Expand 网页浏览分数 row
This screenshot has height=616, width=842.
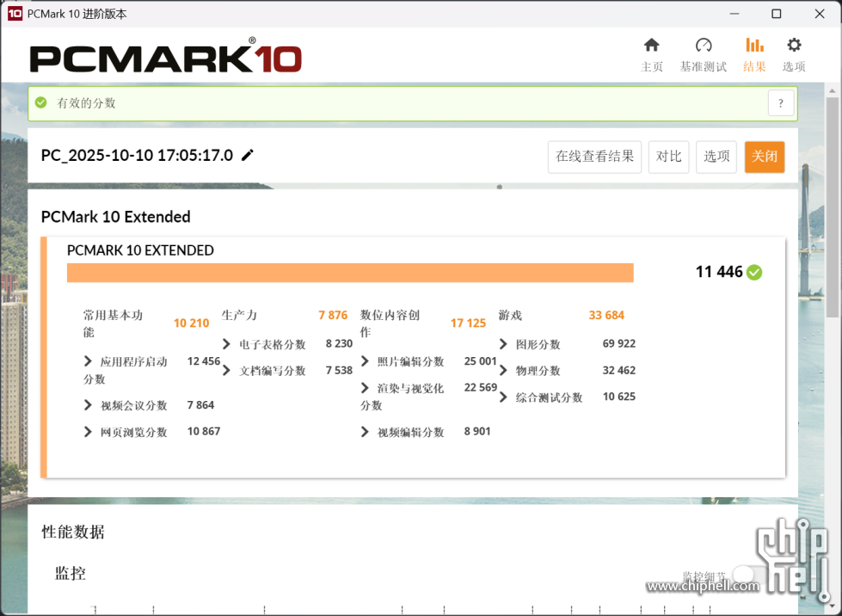88,432
